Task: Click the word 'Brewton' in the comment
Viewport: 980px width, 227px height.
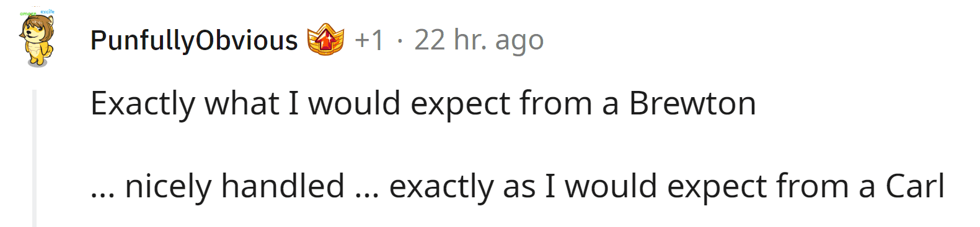Action: [x=692, y=103]
